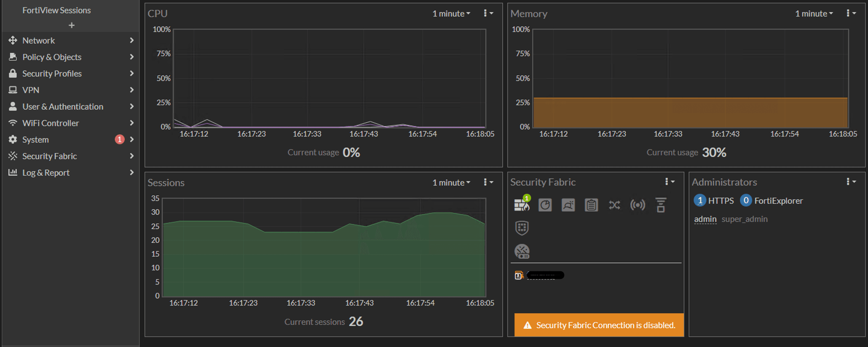The width and height of the screenshot is (868, 347).
Task: Open the Memory widget options menu
Action: (851, 13)
